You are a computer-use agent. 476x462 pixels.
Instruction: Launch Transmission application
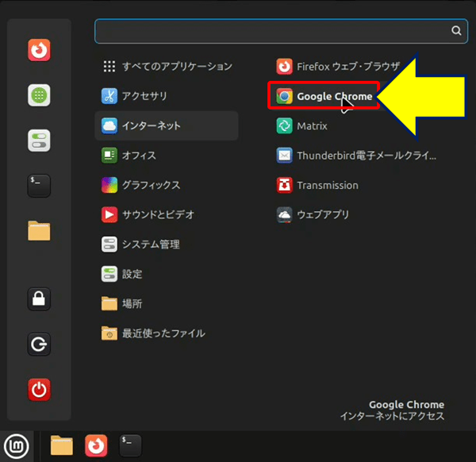pyautogui.click(x=317, y=185)
